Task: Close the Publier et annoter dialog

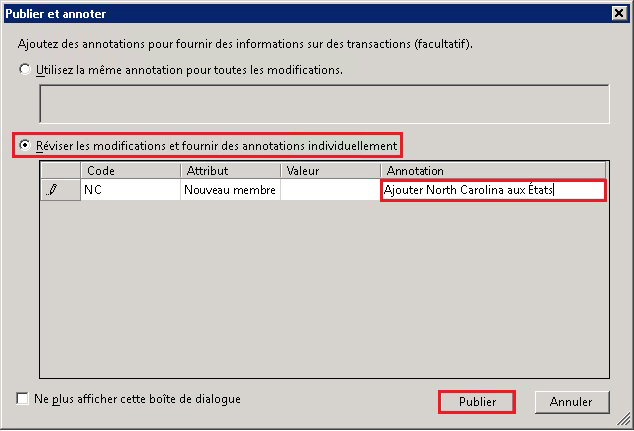Action: (619, 14)
